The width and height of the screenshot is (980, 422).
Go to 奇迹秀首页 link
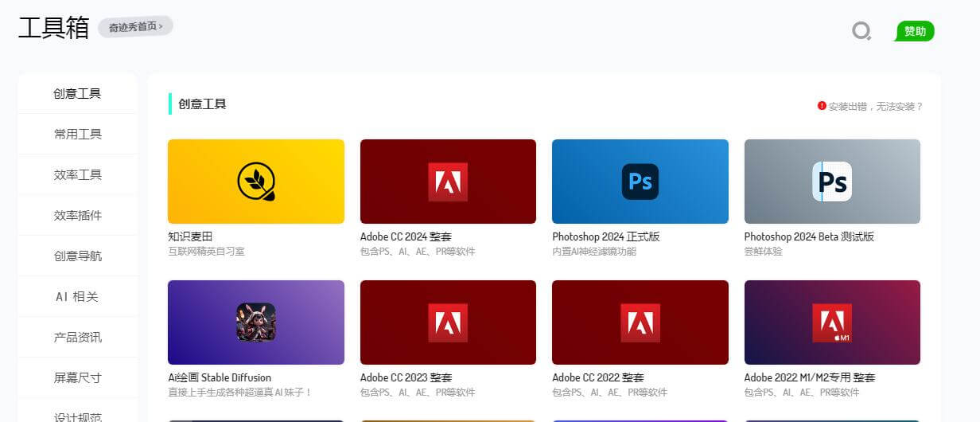pyautogui.click(x=136, y=27)
